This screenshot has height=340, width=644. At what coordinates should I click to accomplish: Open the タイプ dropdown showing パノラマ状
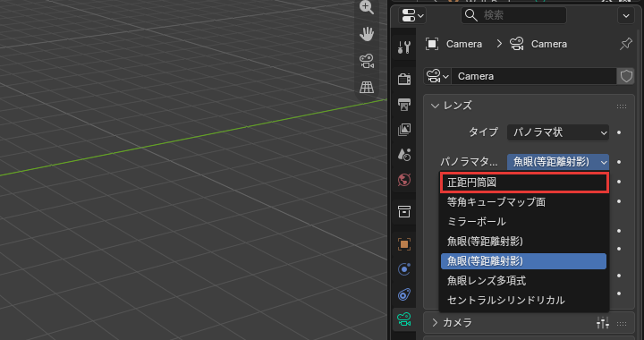(558, 132)
